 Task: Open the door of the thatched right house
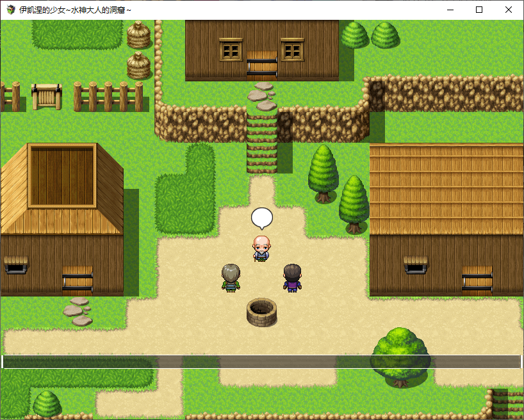tap(477, 280)
